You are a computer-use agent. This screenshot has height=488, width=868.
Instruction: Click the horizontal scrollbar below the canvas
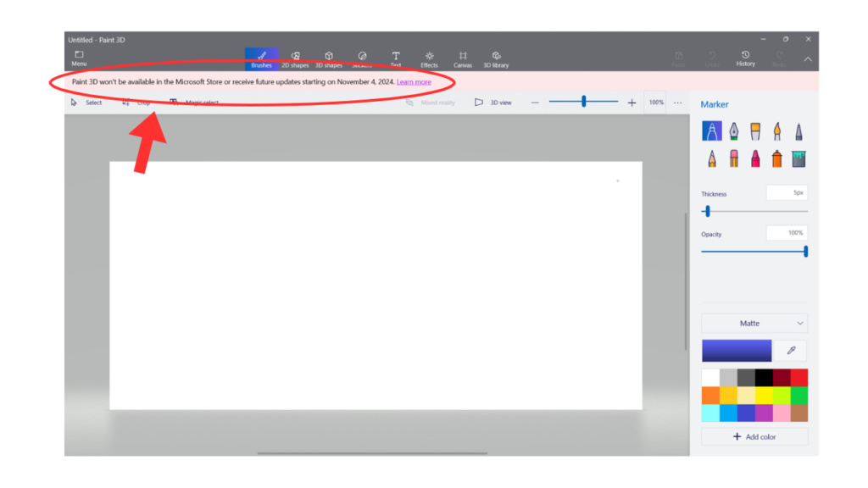(372, 453)
